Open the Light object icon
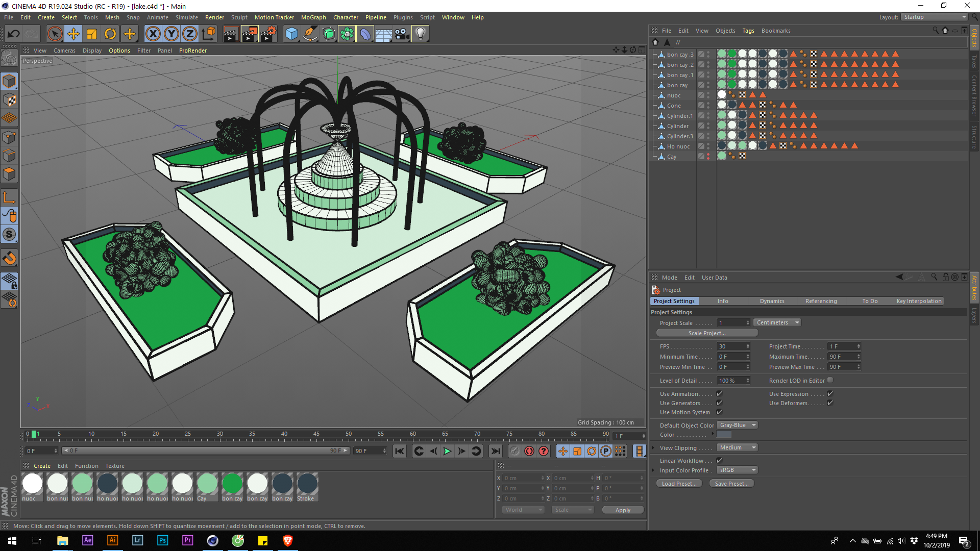 (420, 34)
